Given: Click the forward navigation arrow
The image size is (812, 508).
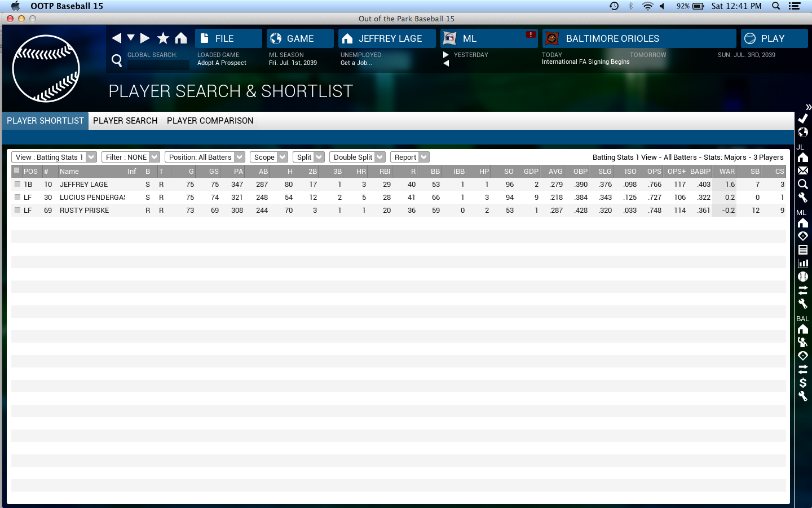Looking at the screenshot, I should coord(145,38).
